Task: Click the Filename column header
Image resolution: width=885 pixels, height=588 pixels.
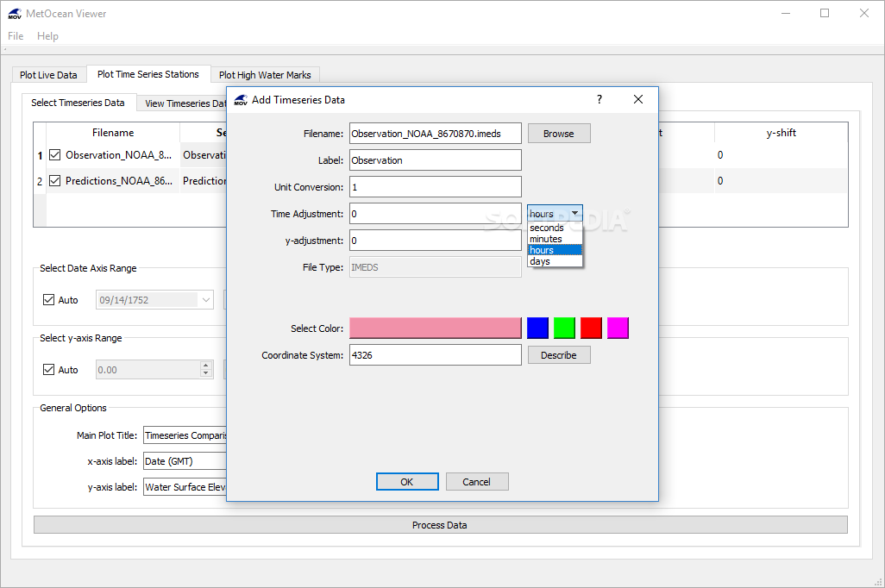Action: (x=113, y=133)
